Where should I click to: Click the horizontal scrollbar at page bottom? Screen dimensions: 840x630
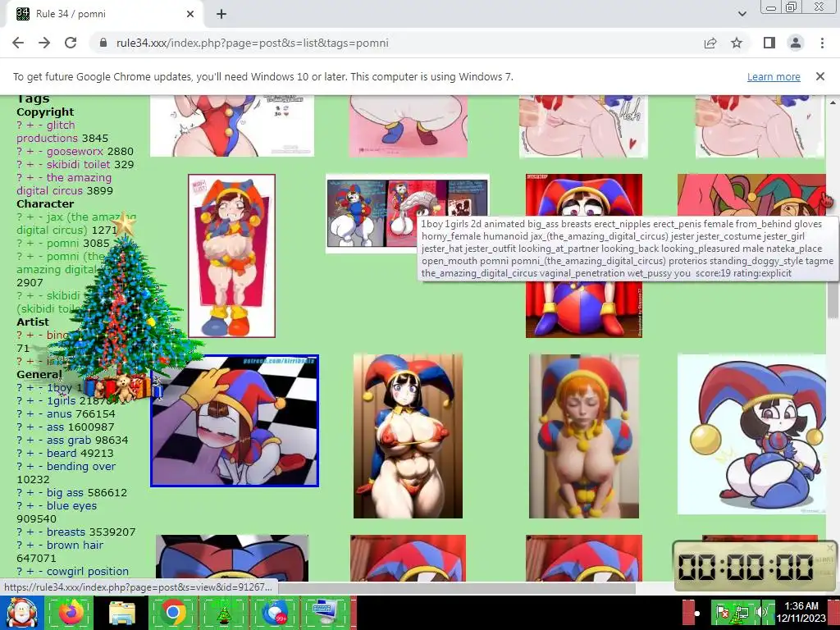(455, 588)
